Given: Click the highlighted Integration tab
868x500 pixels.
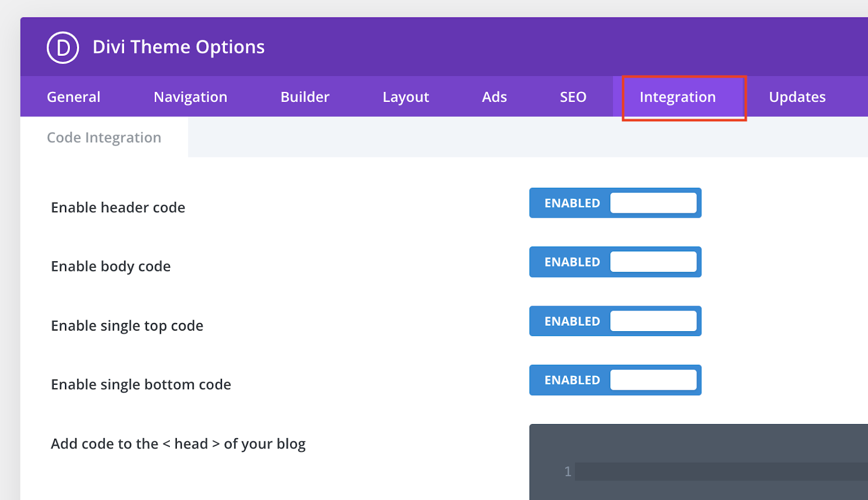Looking at the screenshot, I should tap(678, 97).
